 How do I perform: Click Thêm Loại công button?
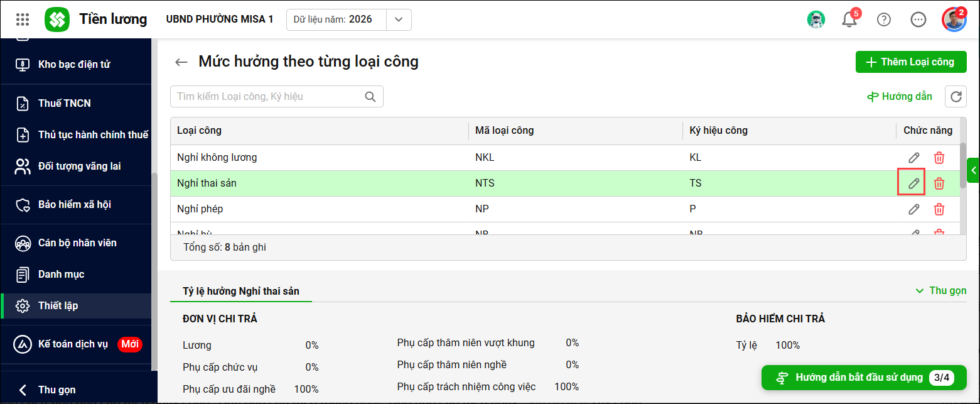point(911,62)
